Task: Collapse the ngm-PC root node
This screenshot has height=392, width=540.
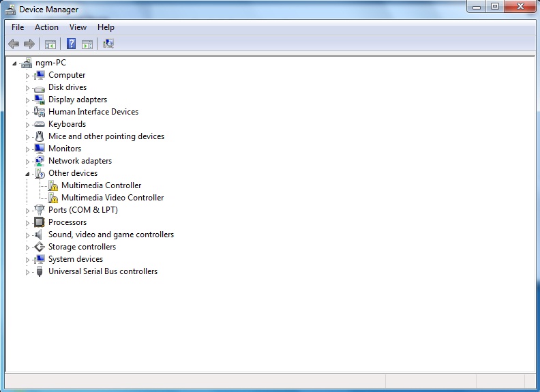Action: tap(14, 63)
